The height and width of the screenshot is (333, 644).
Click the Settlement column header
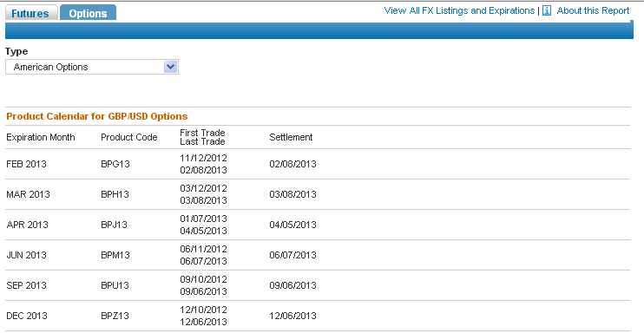291,137
